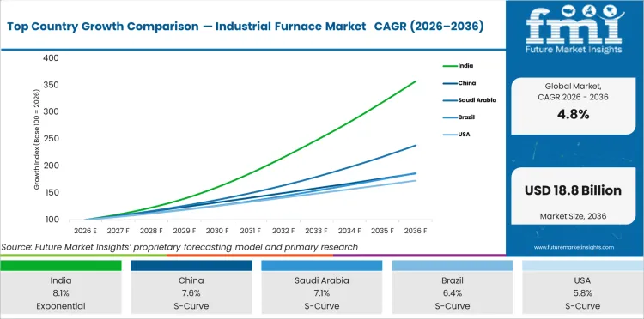
Task: Select the India legend entry
Action: 459,66
